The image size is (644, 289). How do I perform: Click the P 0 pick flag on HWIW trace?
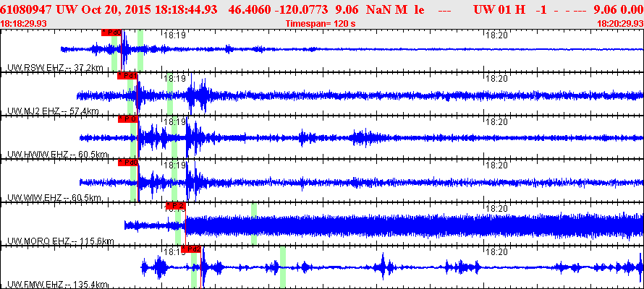128,119
